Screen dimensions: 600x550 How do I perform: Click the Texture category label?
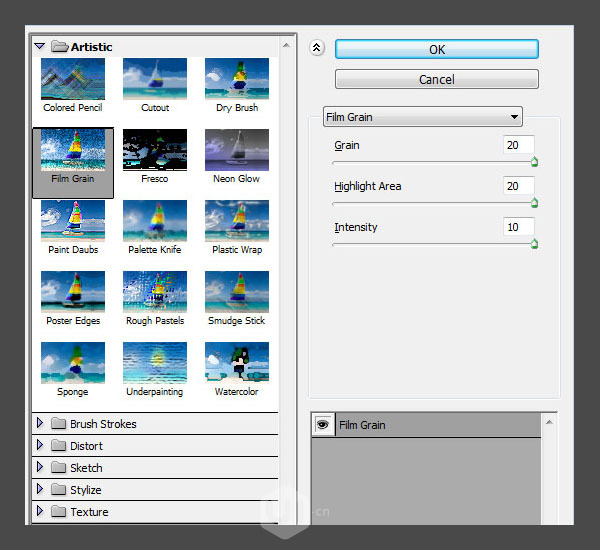click(x=89, y=512)
